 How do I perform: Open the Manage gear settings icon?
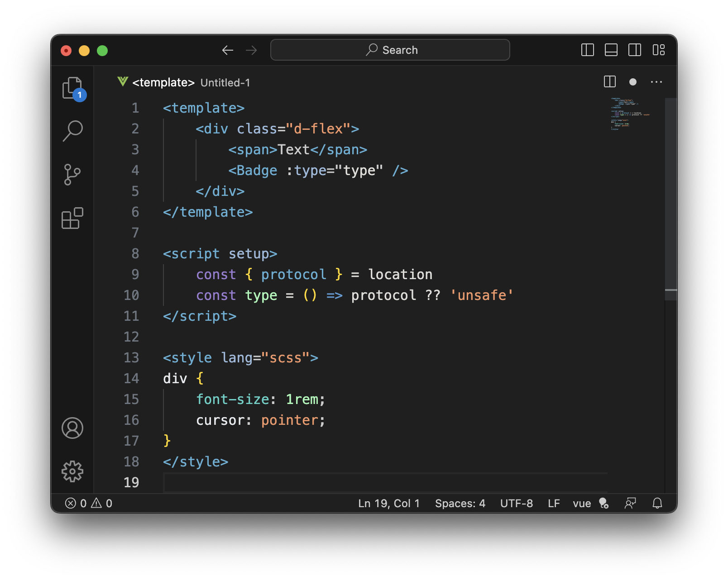point(72,471)
